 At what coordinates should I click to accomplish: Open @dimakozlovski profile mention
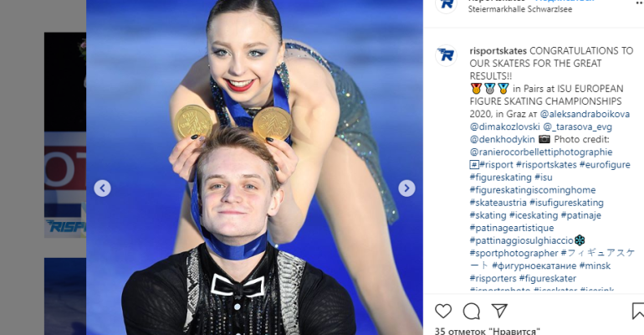tap(505, 126)
